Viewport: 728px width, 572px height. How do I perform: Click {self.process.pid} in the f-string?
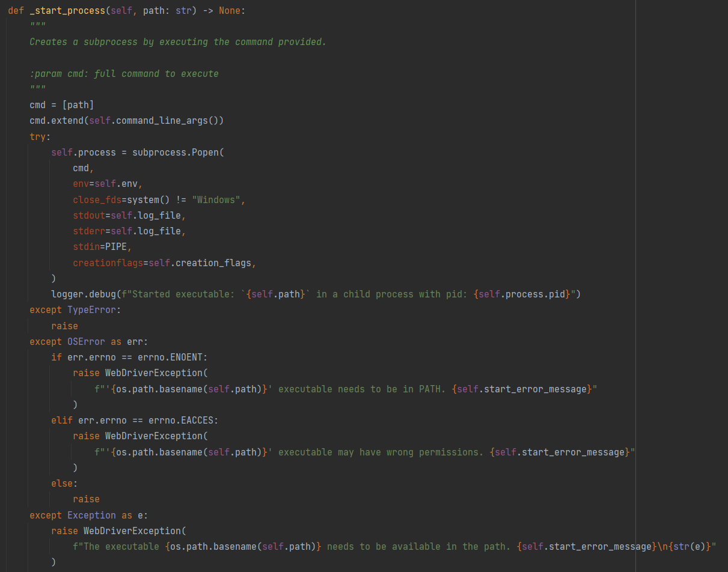pos(522,294)
